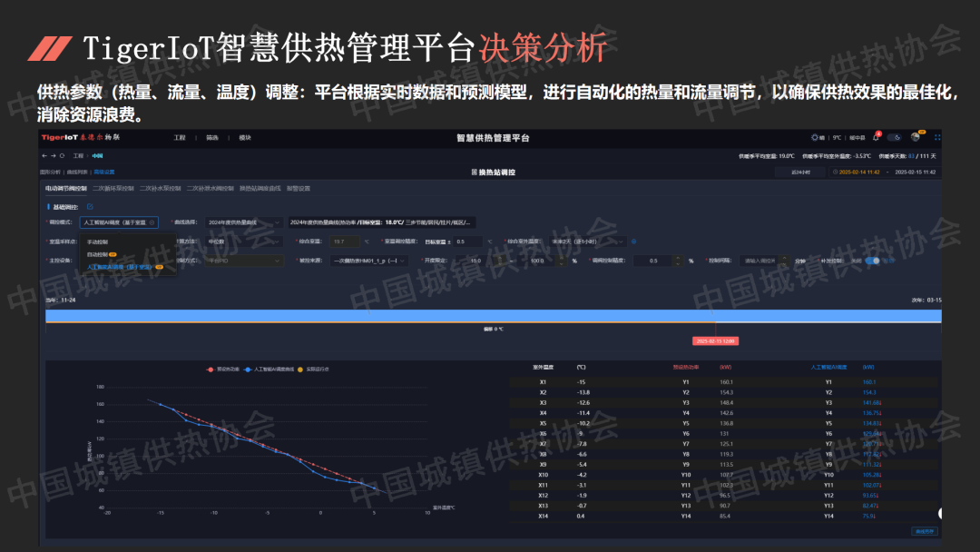Image resolution: width=980 pixels, height=552 pixels.
Task: Toggle the 补发控制 switch
Action: 871,261
